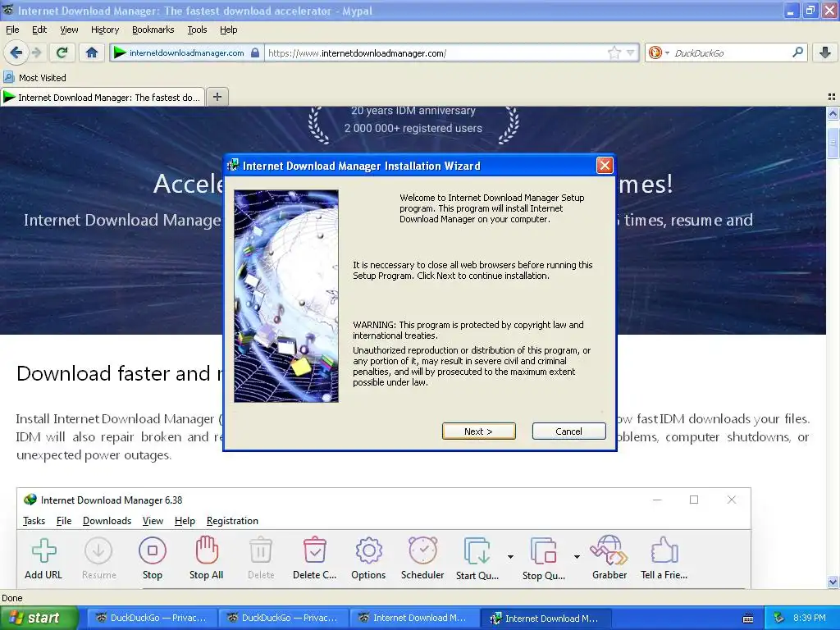Click the system tray notification icon
Image resolution: width=840 pixels, height=630 pixels.
pyautogui.click(x=779, y=619)
